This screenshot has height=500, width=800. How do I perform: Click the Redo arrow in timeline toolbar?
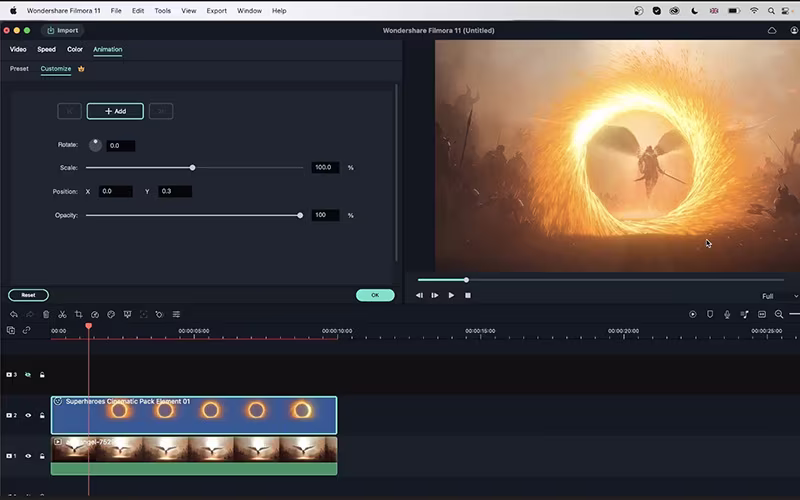click(30, 314)
